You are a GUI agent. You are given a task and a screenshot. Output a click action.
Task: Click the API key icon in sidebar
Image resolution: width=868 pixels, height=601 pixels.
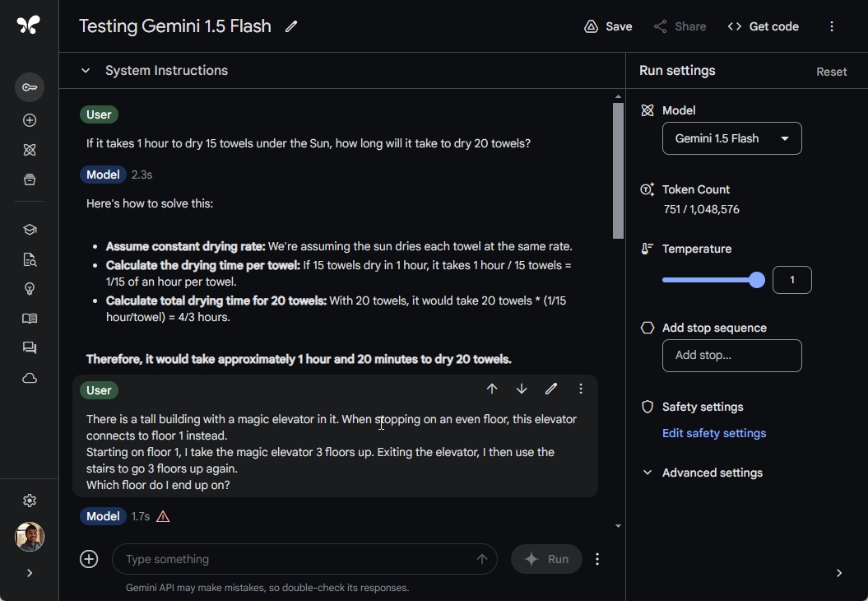[30, 87]
